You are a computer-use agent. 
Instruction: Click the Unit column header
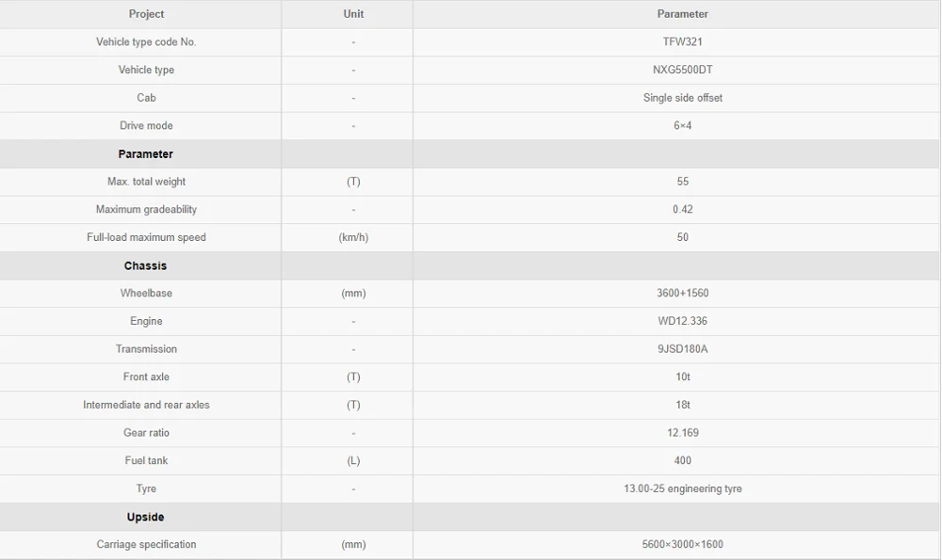(x=353, y=14)
